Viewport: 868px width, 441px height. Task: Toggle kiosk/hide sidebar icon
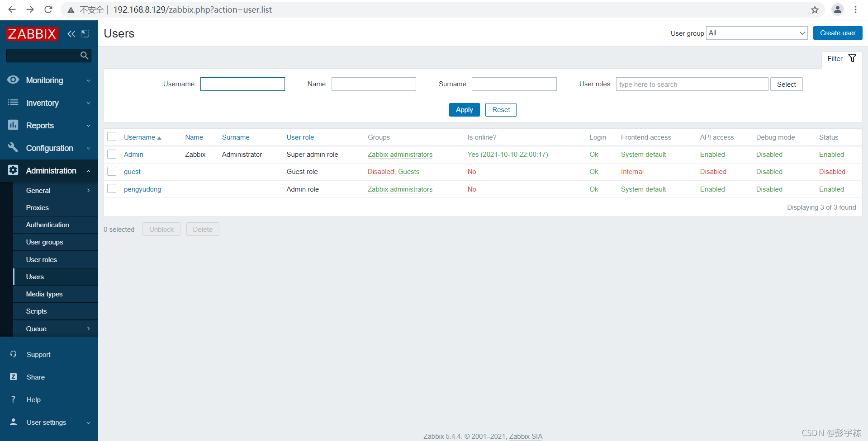85,34
